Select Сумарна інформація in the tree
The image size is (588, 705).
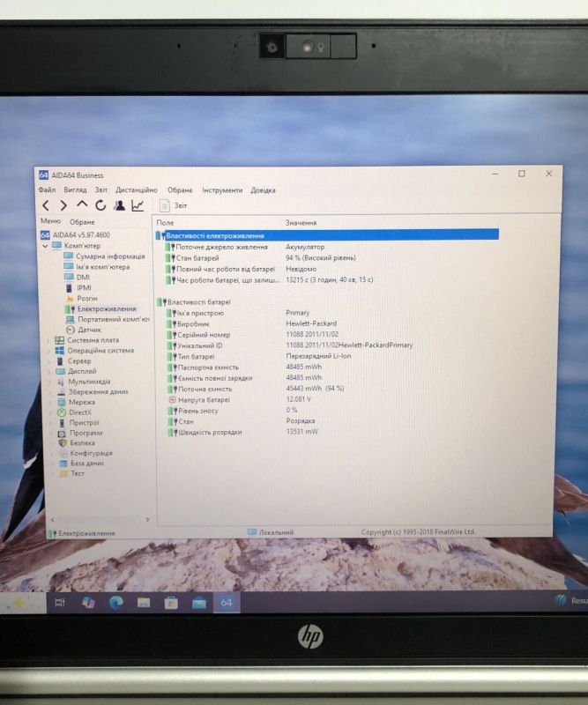coord(104,256)
